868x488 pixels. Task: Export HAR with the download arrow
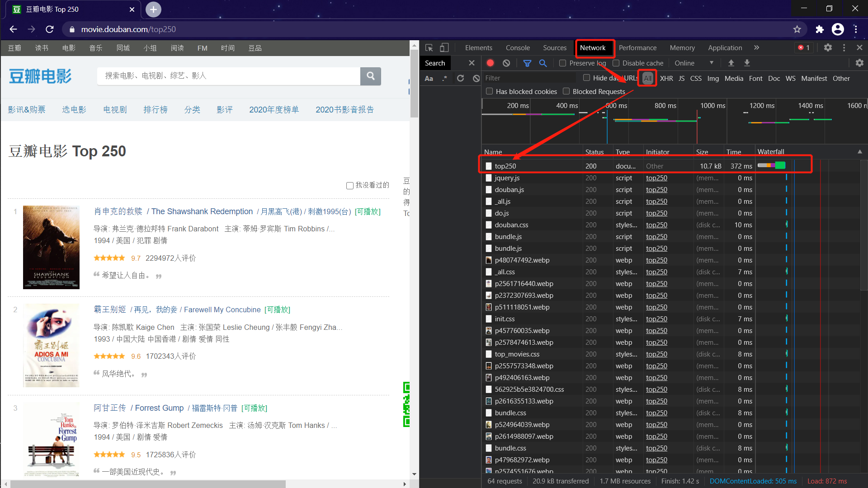click(x=747, y=63)
